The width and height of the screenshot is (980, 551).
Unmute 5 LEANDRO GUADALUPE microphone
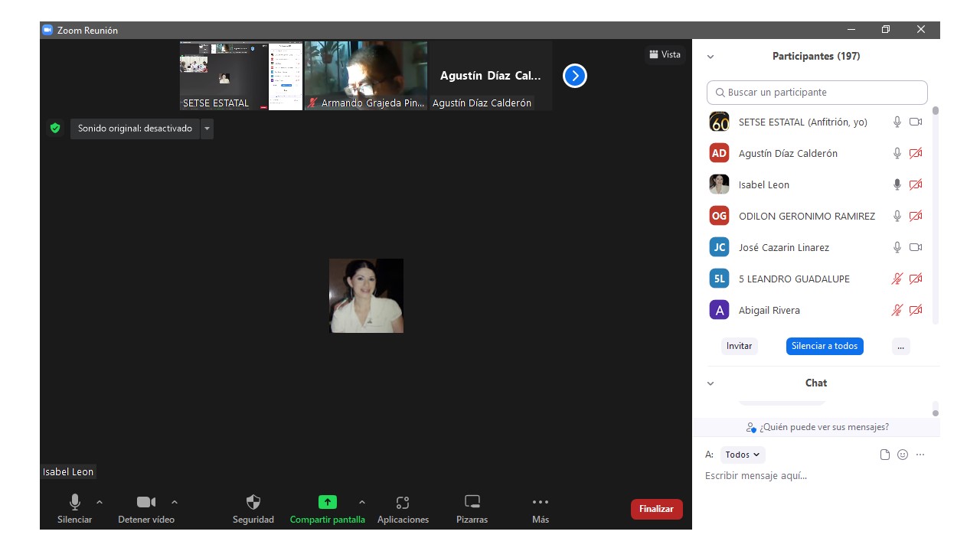tap(897, 279)
